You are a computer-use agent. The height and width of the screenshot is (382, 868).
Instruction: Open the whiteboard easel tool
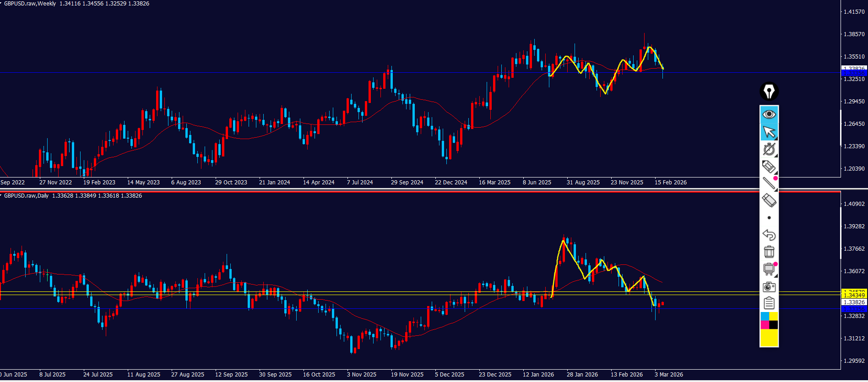[769, 269]
